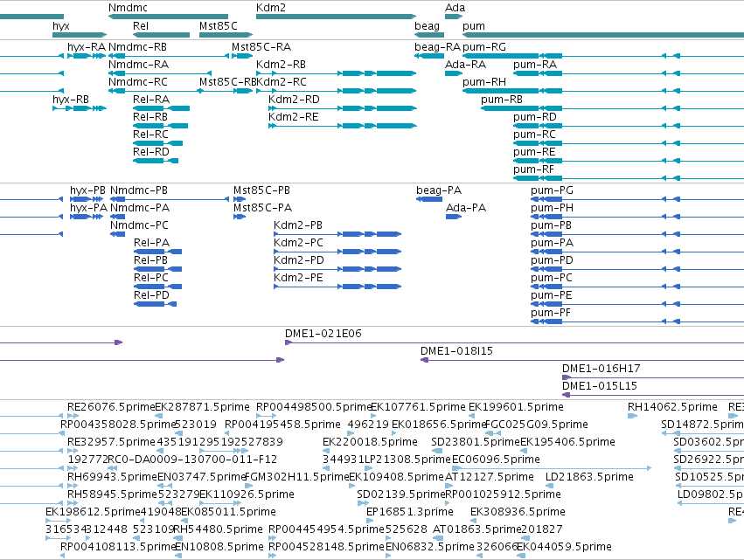Select EST EK198612.5prime
This screenshot has height=560, width=744.
[58, 521]
